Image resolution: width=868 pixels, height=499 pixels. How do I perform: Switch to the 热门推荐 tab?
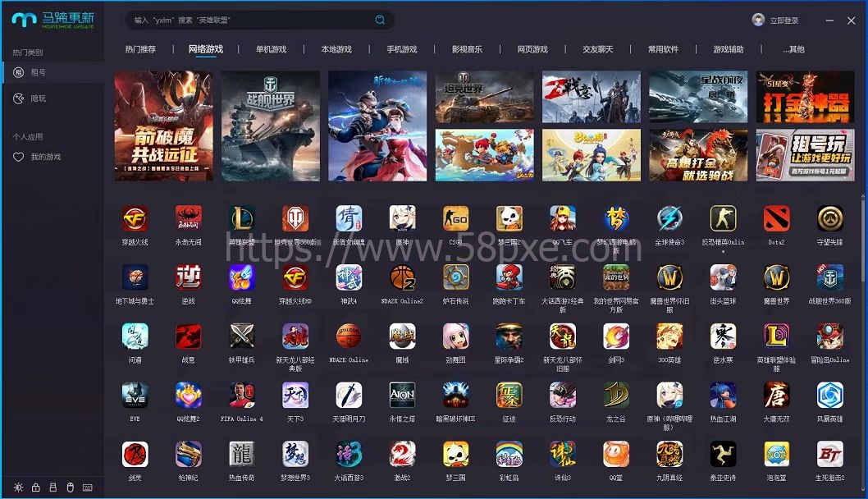140,49
